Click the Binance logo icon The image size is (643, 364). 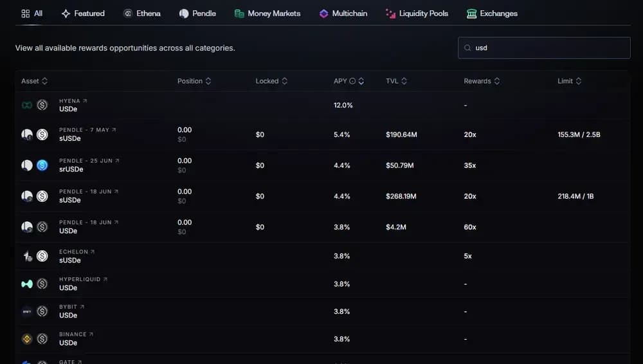pos(27,339)
